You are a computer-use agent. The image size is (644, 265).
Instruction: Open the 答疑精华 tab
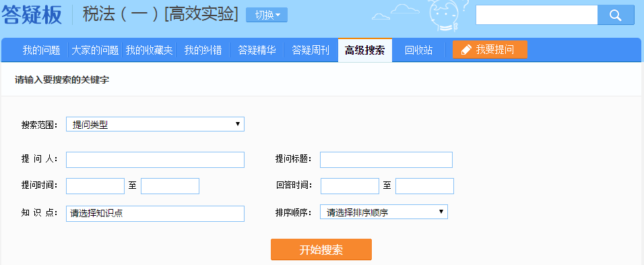[x=257, y=51]
